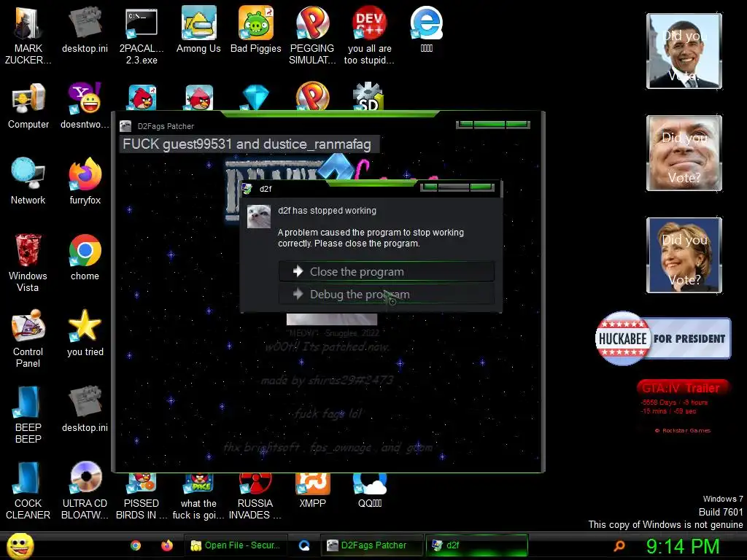Screen dimensions: 747x560
Task: Open the Internet Explorer desktop shortcut
Action: (x=426, y=29)
